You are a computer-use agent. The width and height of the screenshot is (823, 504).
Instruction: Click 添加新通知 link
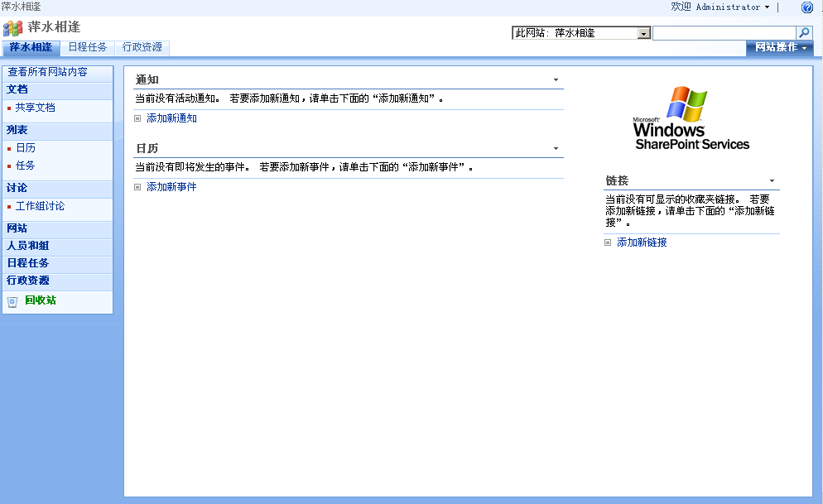[x=171, y=118]
